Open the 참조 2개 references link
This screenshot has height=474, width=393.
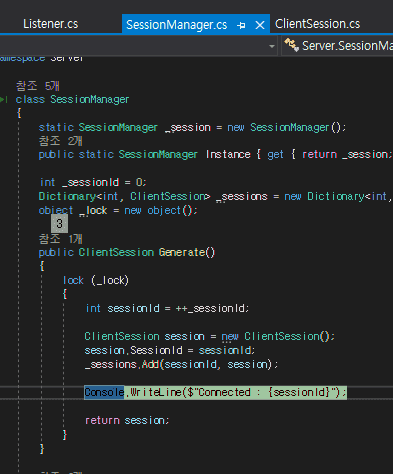[60, 141]
